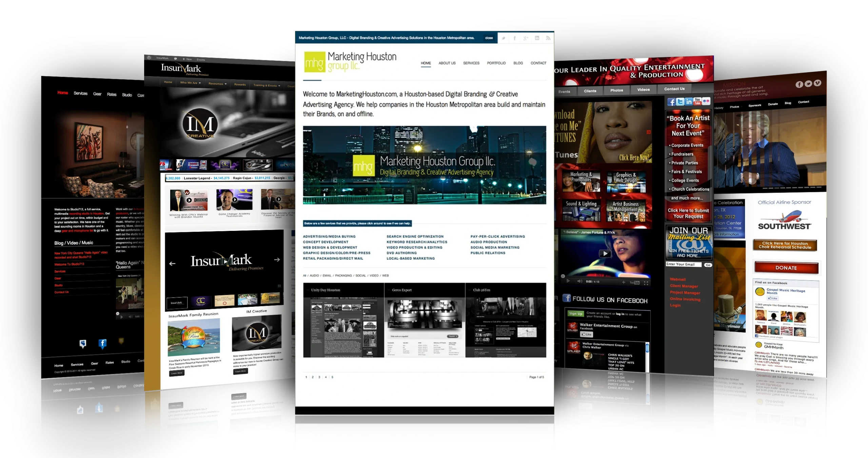Screen dimensions: 868x458
Task: Click round Twitter icon on Gospel Music Heritage page
Action: coord(808,84)
